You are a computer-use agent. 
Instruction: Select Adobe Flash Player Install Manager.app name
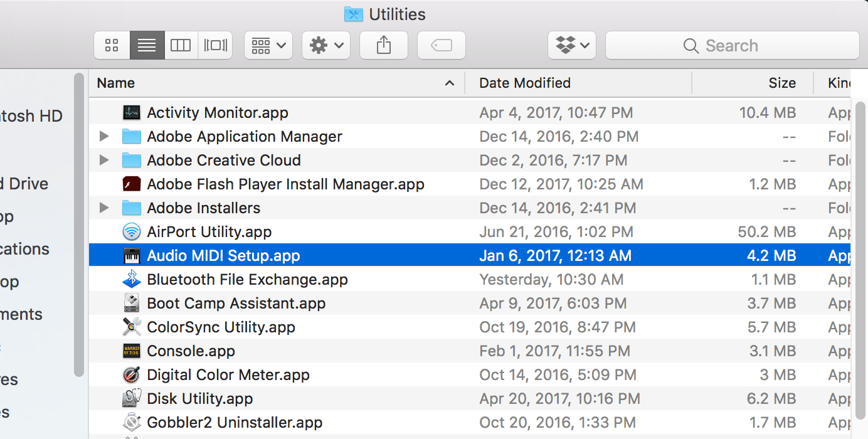click(285, 184)
